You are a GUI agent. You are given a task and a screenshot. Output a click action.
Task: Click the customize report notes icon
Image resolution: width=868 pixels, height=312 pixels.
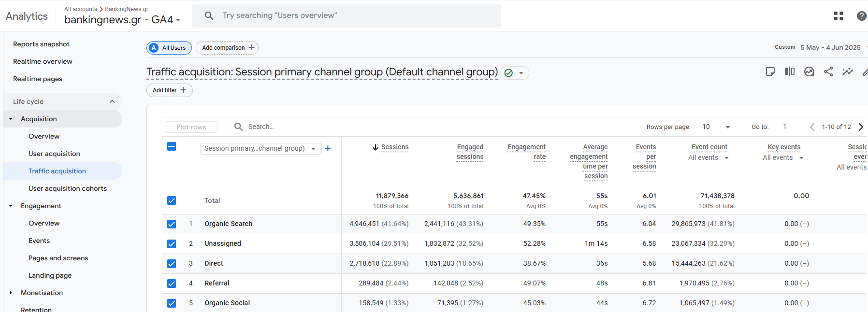click(770, 72)
